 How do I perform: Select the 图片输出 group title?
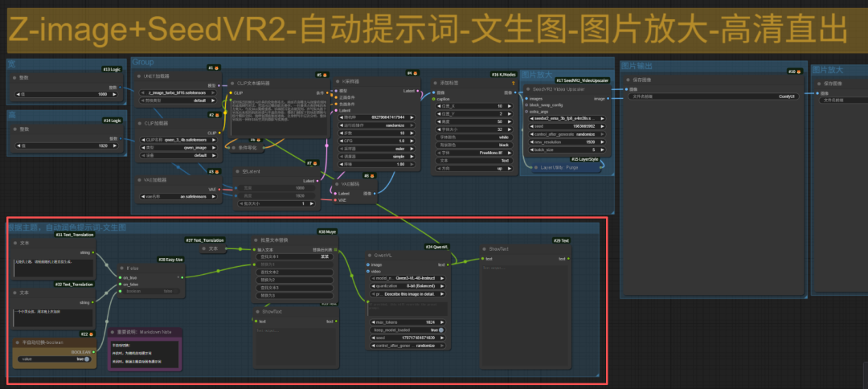(637, 66)
